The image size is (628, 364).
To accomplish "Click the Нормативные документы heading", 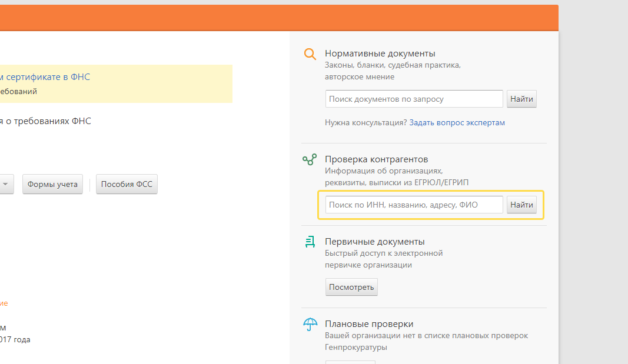I will coord(380,53).
